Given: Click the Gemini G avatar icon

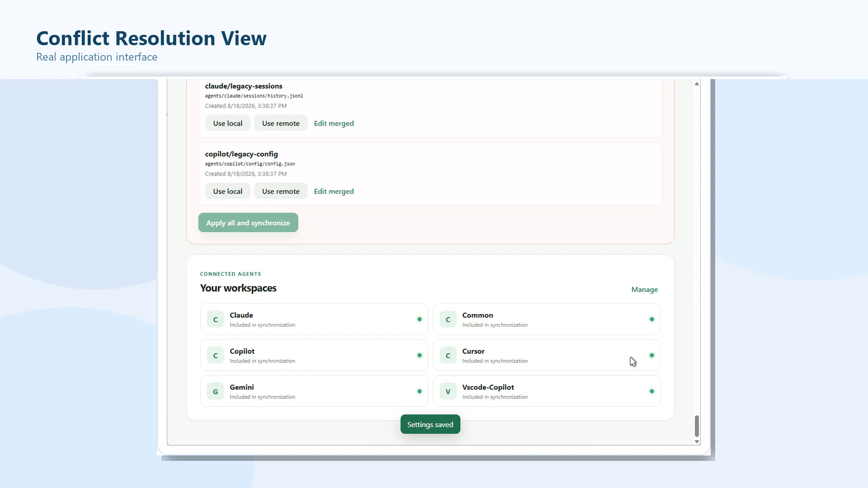Looking at the screenshot, I should point(215,392).
